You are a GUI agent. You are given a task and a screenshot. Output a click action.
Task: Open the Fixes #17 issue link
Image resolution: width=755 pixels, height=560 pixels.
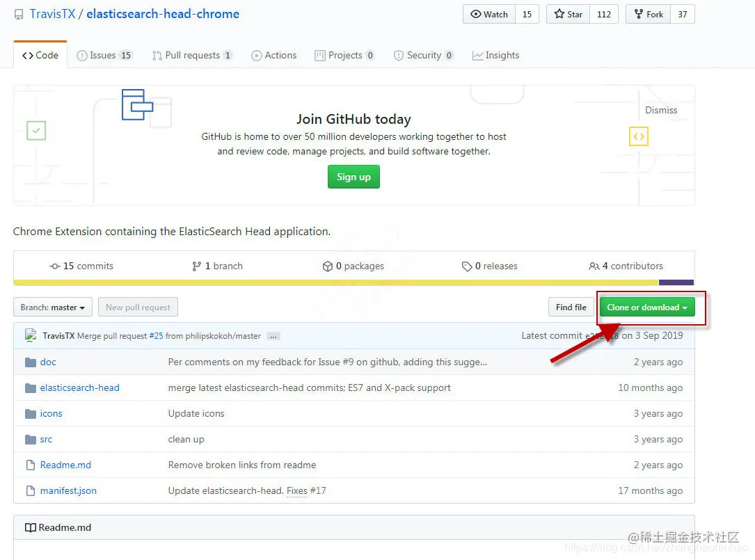coord(306,490)
